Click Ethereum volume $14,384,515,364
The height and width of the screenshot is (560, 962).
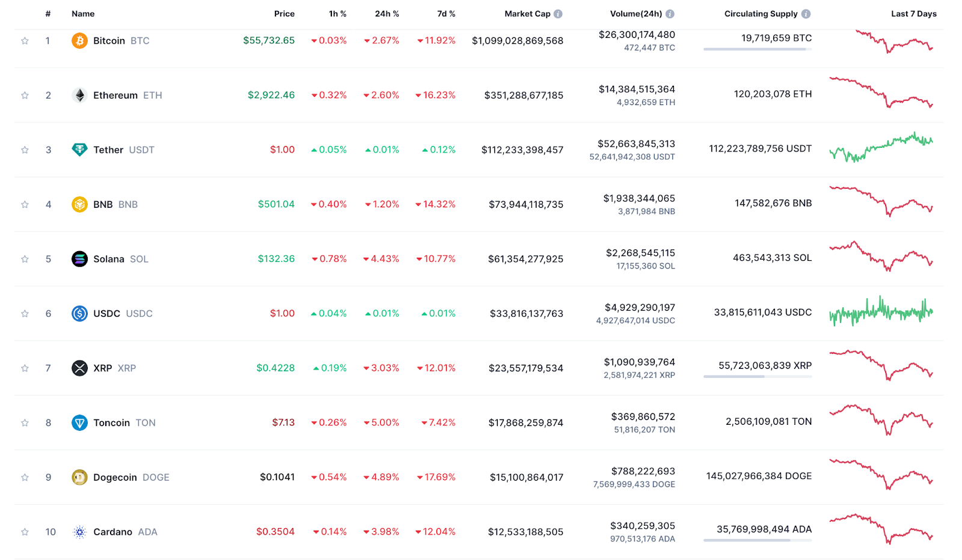coord(637,90)
